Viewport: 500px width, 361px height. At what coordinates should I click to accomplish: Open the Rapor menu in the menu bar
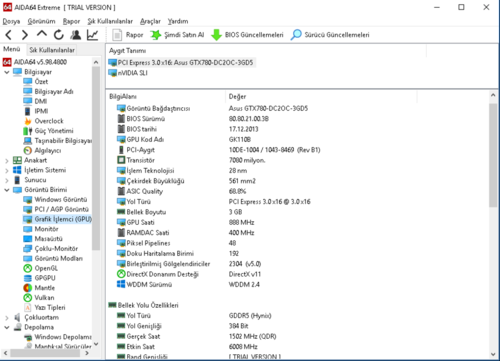pos(71,21)
